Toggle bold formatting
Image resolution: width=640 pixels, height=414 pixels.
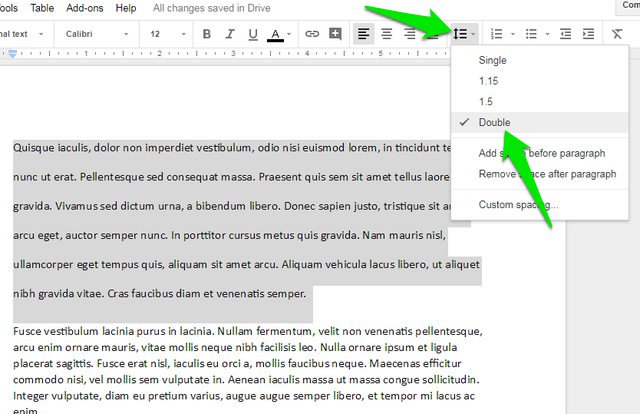point(207,34)
